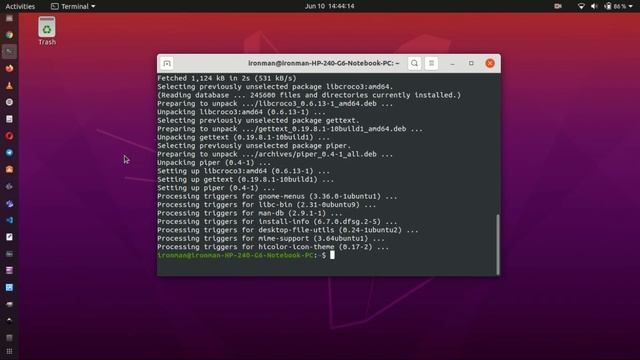
Task: Click 'Processing triggers for hicolor-icon-theme' line
Action: (273, 247)
